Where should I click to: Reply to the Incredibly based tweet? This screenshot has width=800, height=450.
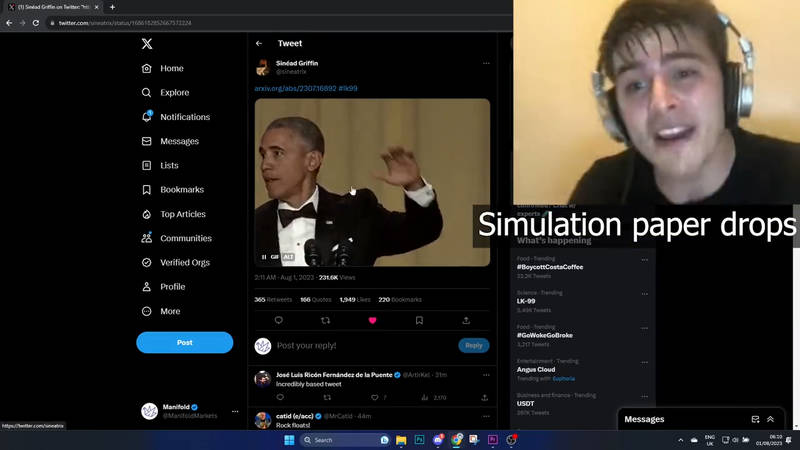pos(280,397)
